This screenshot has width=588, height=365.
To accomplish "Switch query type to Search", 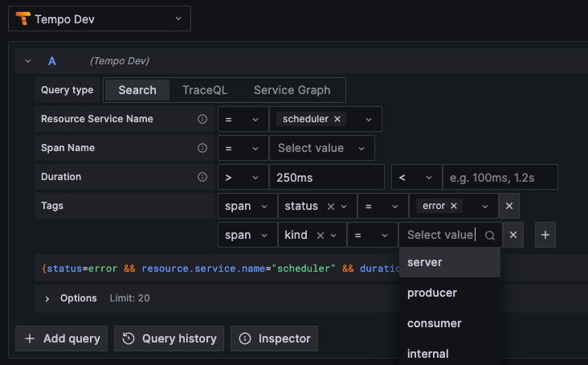I will pos(137,90).
